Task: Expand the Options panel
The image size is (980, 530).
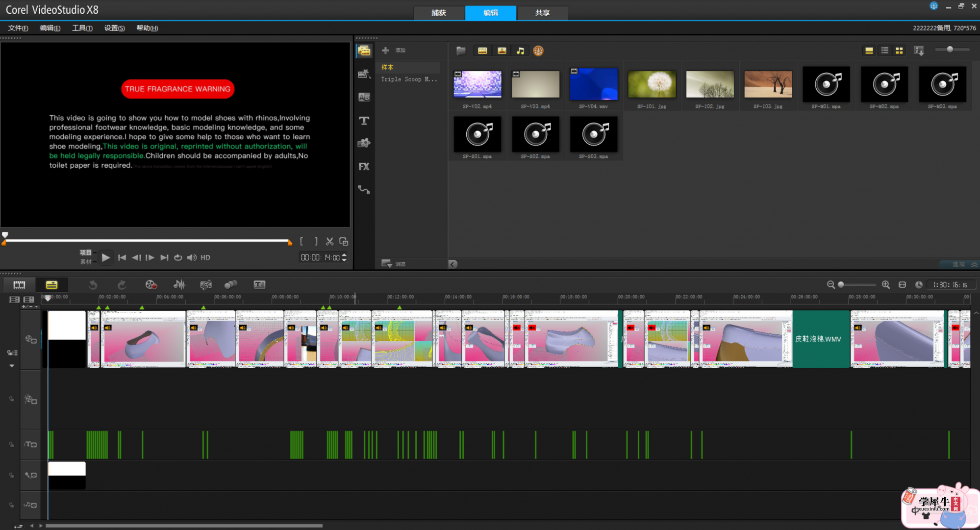Action: [x=959, y=264]
